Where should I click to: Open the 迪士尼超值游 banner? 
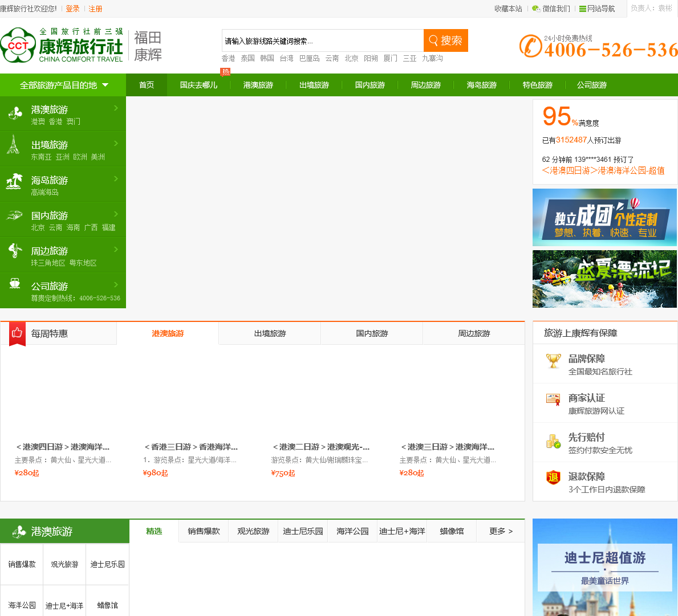604,567
